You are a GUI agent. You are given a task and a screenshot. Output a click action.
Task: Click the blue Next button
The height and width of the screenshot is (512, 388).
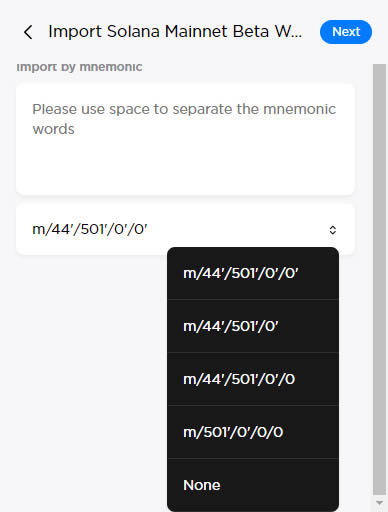346,32
